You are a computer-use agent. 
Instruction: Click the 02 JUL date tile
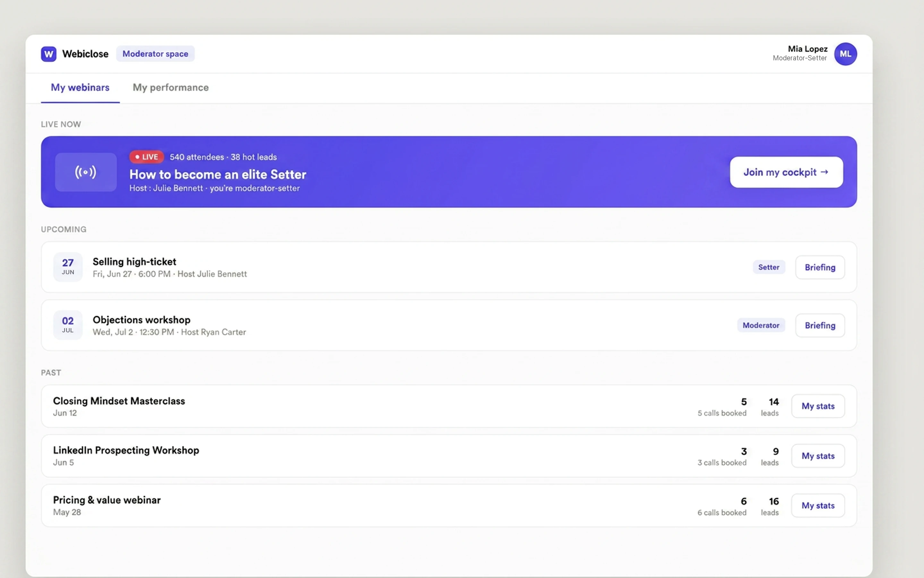click(x=68, y=325)
